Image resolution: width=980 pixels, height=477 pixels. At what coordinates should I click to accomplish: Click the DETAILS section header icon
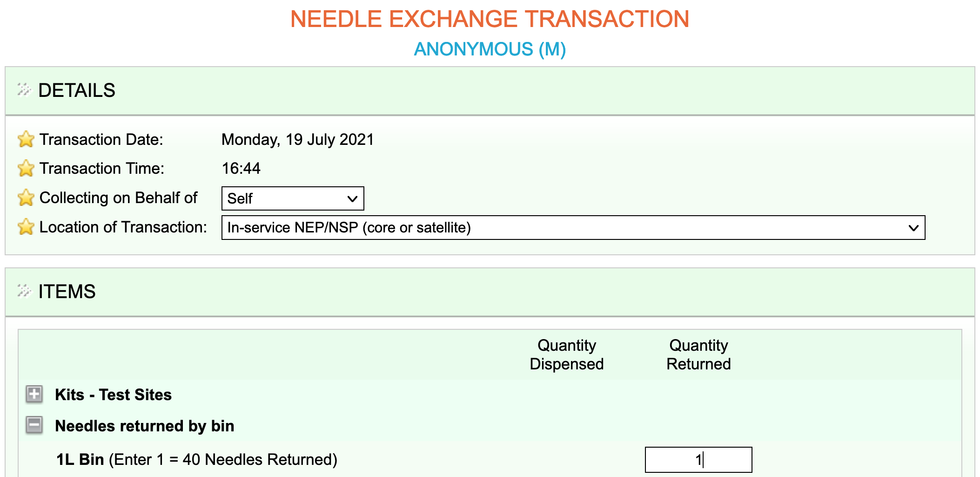24,89
